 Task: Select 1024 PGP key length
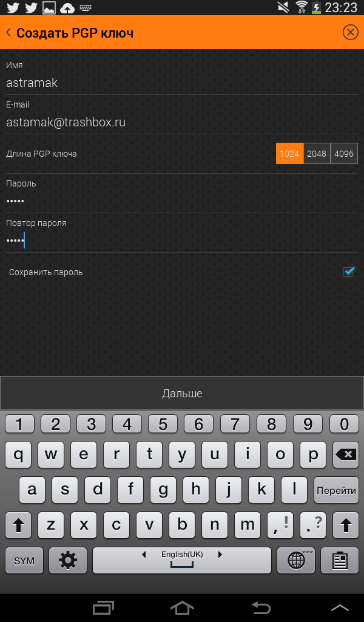pos(289,154)
